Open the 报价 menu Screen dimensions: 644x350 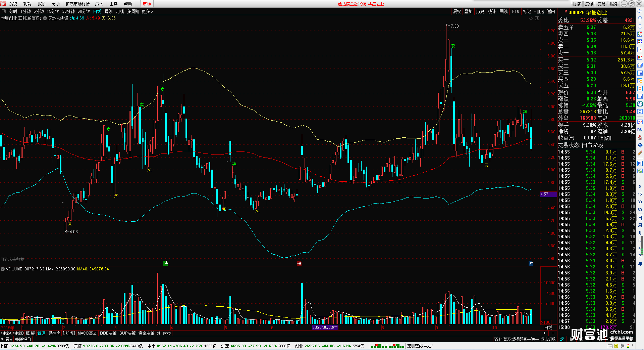(x=42, y=4)
